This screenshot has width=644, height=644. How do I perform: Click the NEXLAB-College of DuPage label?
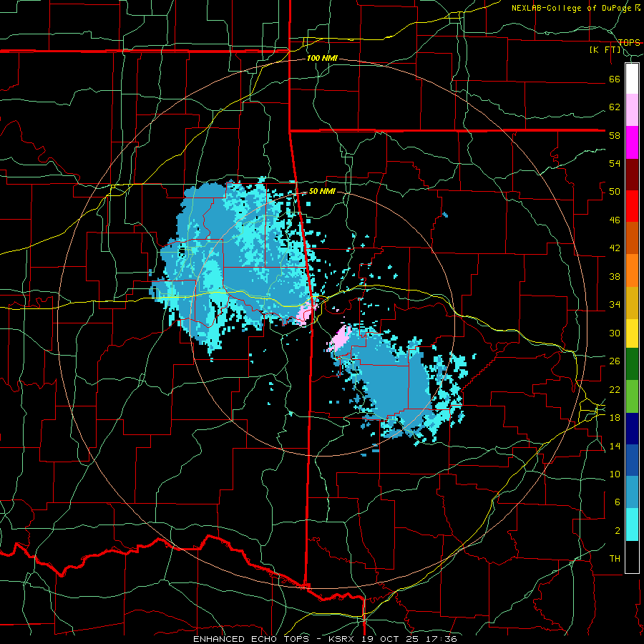click(571, 8)
